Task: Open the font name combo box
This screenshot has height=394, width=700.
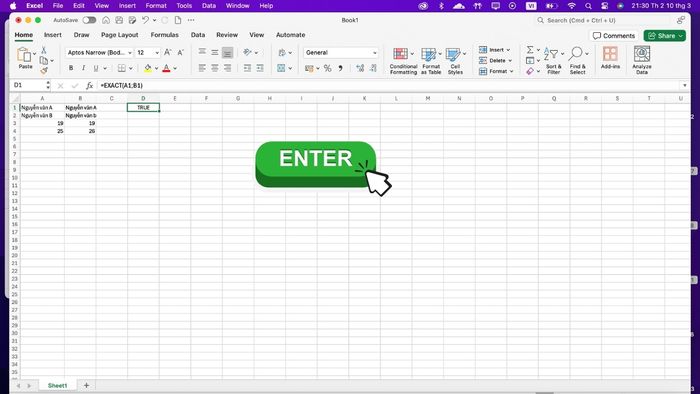Action: (99, 53)
